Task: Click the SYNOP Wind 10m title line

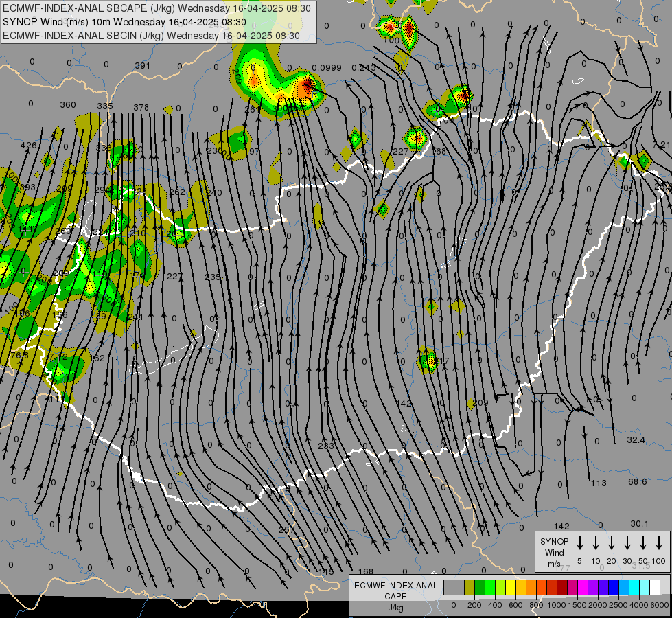Action: pyautogui.click(x=124, y=22)
